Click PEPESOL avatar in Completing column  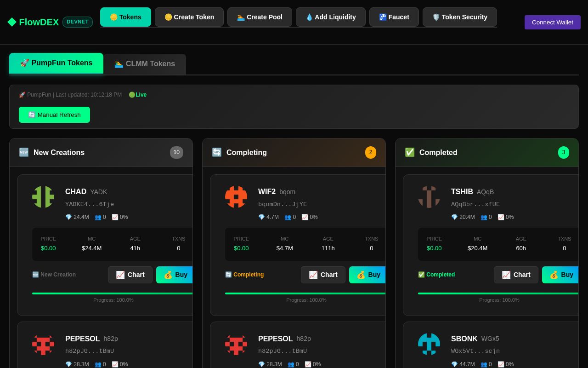[236, 344]
